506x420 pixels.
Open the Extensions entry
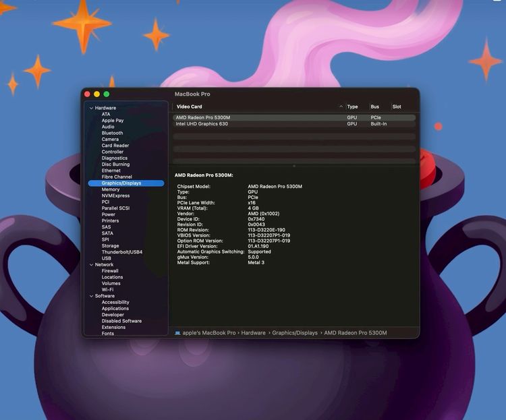coord(113,328)
